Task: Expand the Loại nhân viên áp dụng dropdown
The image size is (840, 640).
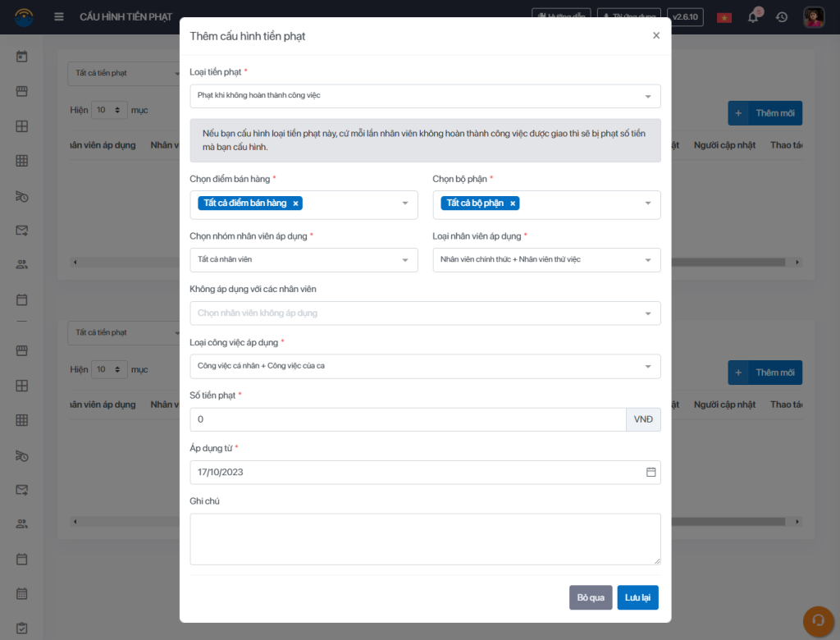Action: click(546, 260)
